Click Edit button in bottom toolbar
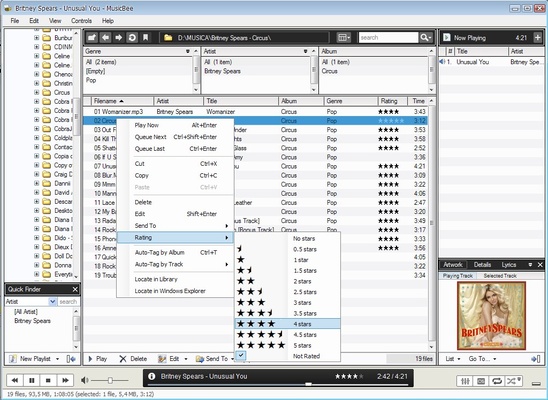The height and width of the screenshot is (400, 548). (169, 359)
